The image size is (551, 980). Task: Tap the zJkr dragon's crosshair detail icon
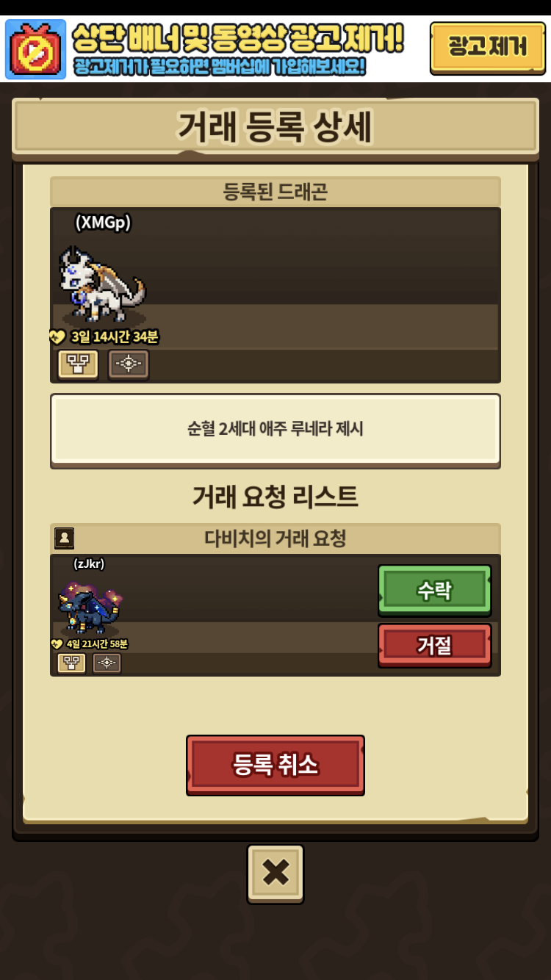(x=107, y=663)
